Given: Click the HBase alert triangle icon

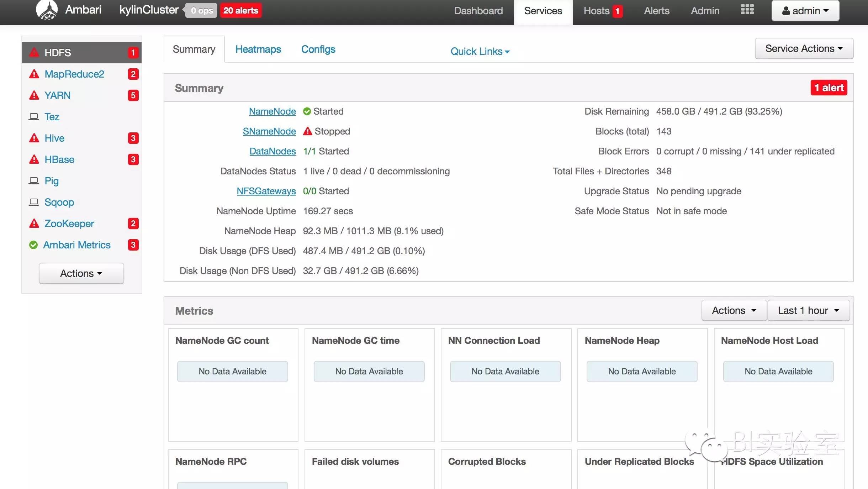Looking at the screenshot, I should [x=34, y=159].
